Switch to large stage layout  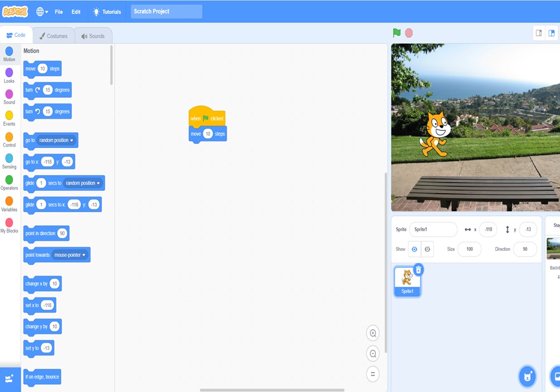pyautogui.click(x=552, y=33)
